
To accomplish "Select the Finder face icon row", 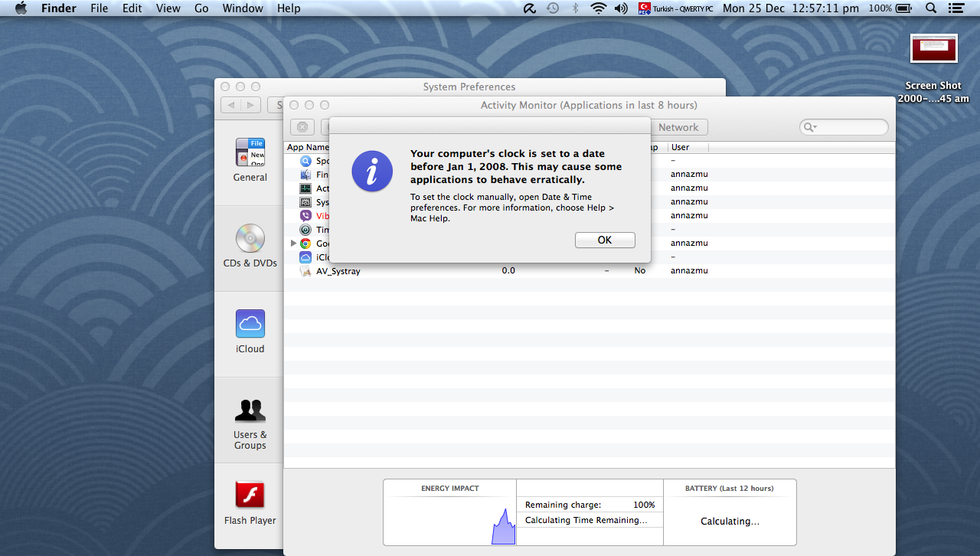I will coord(305,175).
